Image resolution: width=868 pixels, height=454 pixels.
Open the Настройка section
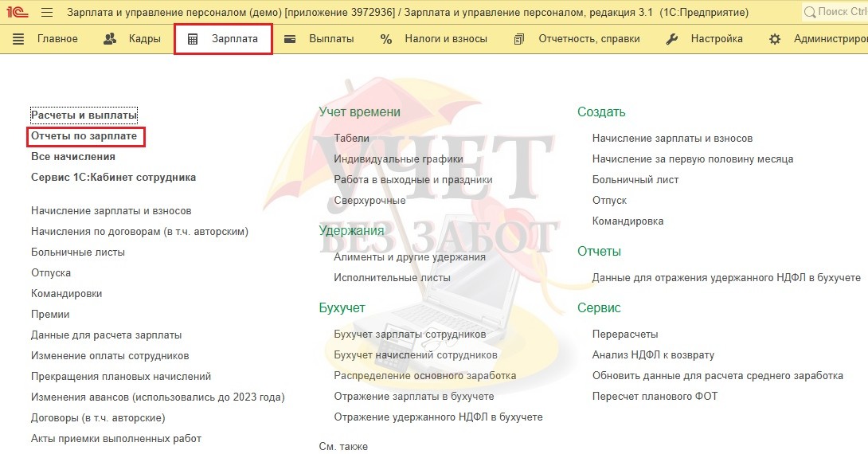(717, 39)
